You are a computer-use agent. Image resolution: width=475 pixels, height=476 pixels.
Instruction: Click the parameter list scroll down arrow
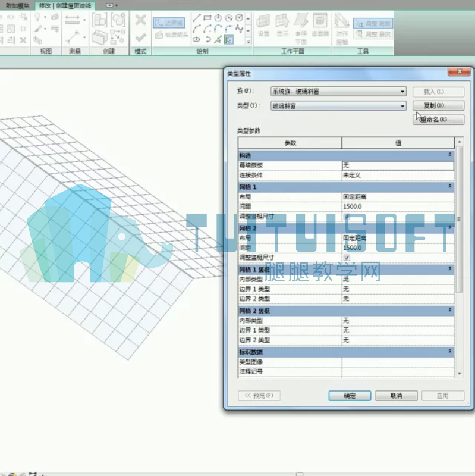460,374
